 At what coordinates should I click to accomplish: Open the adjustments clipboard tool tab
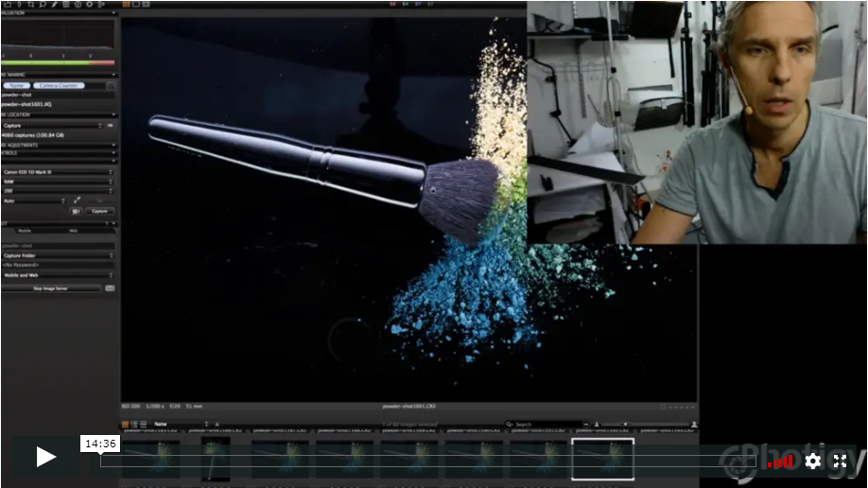click(x=66, y=5)
